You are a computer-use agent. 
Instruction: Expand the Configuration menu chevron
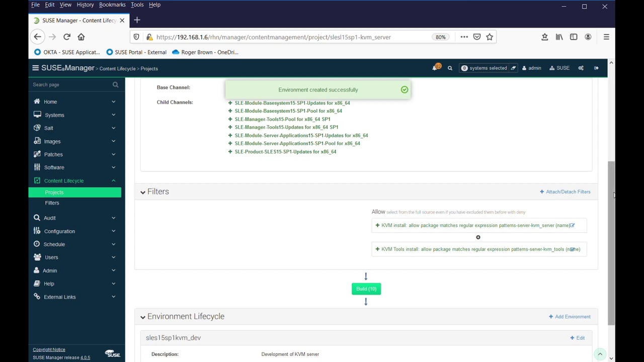pos(113,231)
